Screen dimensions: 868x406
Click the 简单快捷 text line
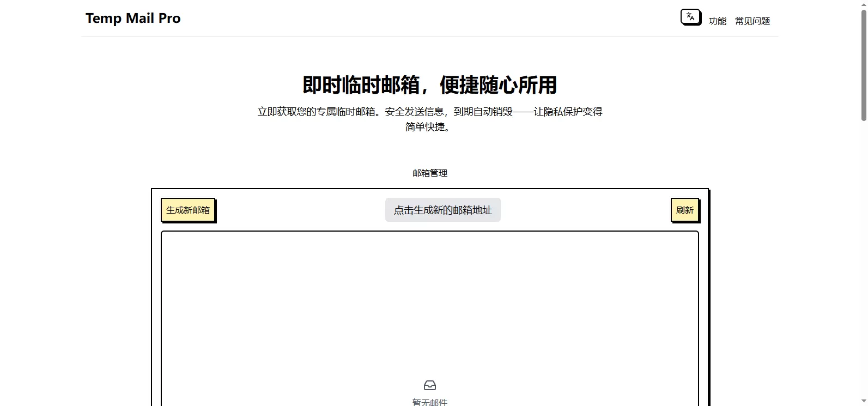tap(427, 127)
